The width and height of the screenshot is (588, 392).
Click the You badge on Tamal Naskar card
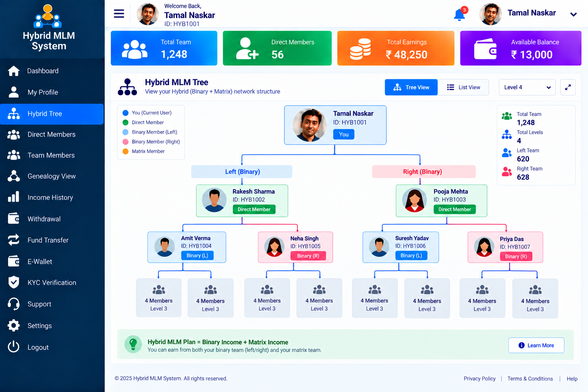(344, 134)
